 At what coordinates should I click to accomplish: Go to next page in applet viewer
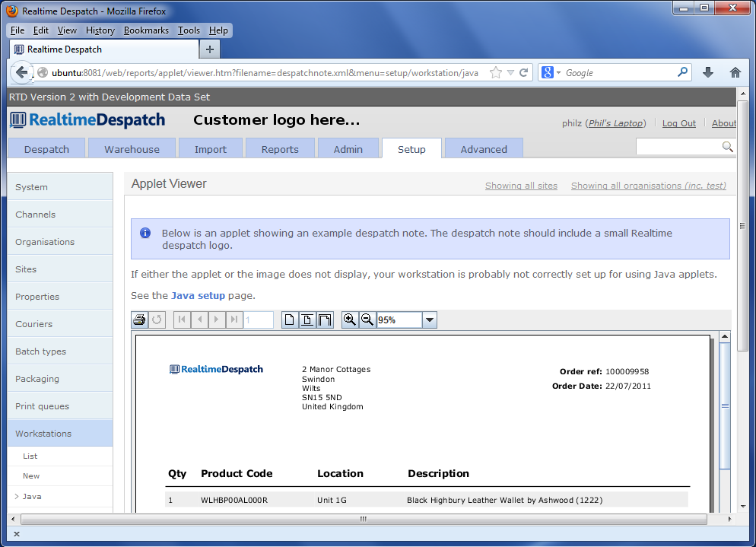click(x=217, y=320)
